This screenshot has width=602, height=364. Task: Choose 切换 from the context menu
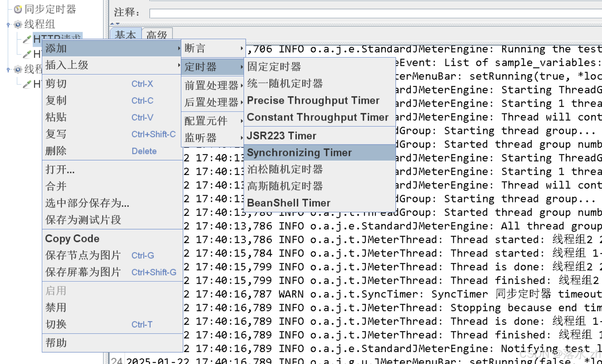112,324
